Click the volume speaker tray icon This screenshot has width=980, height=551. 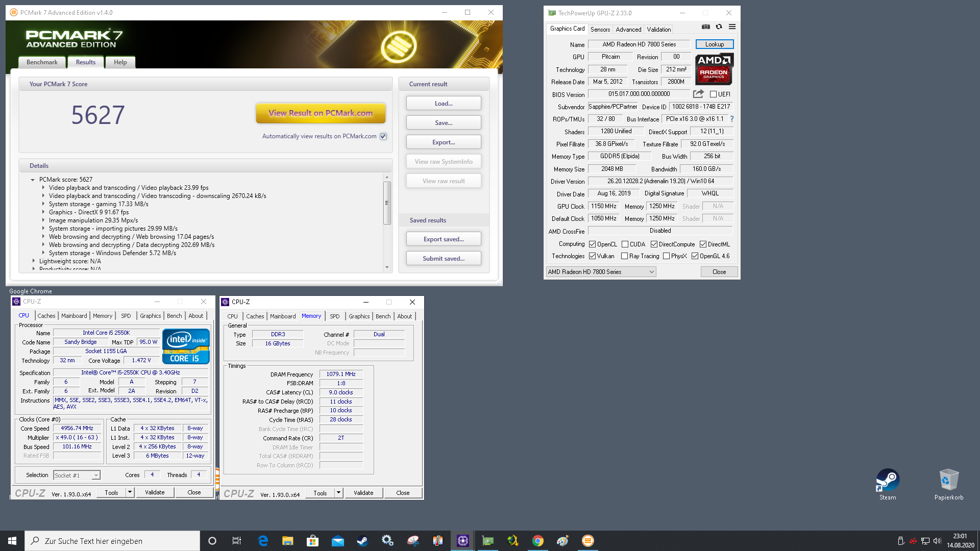coord(937,541)
